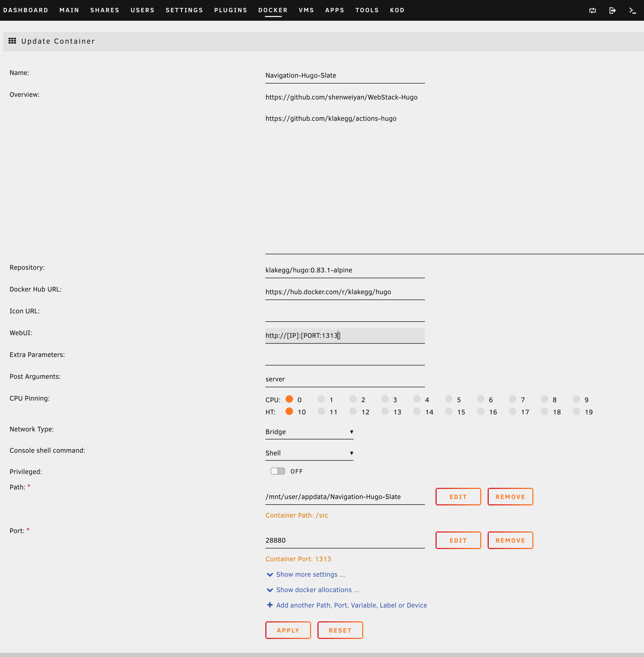644x657 pixels.
Task: Click the RESET button
Action: (x=340, y=630)
